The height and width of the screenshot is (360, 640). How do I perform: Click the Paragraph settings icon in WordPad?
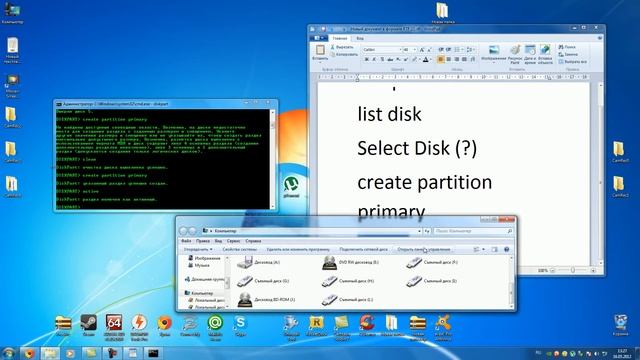point(473,60)
